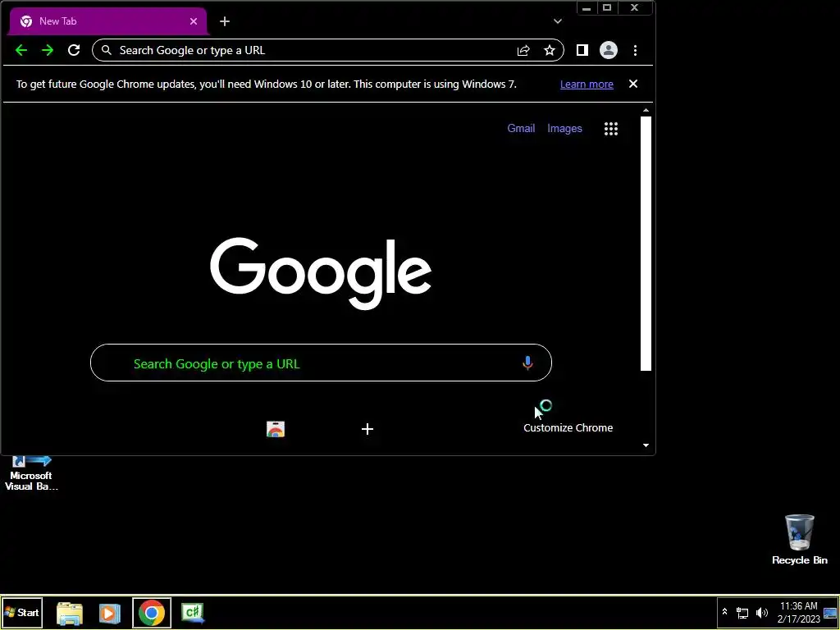Open the Google apps grid
The image size is (840, 630).
tap(610, 129)
